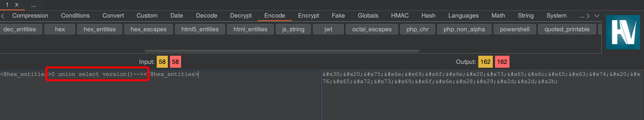
Task: Focus the input text area
Action: coord(160,100)
